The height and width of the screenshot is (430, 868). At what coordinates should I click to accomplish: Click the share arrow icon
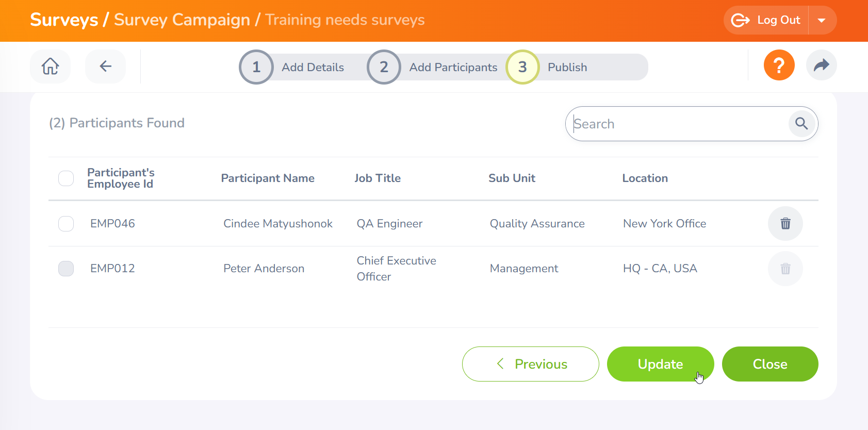821,65
